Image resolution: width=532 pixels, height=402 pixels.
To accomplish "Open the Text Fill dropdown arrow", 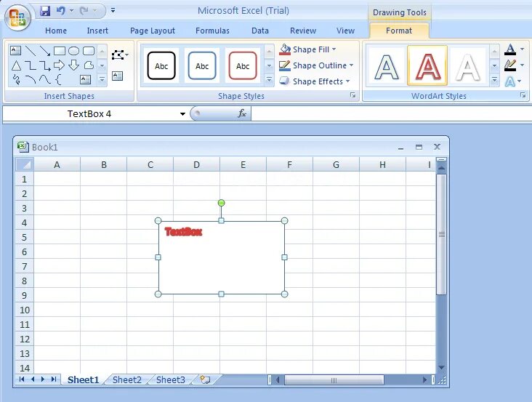I will tap(522, 49).
